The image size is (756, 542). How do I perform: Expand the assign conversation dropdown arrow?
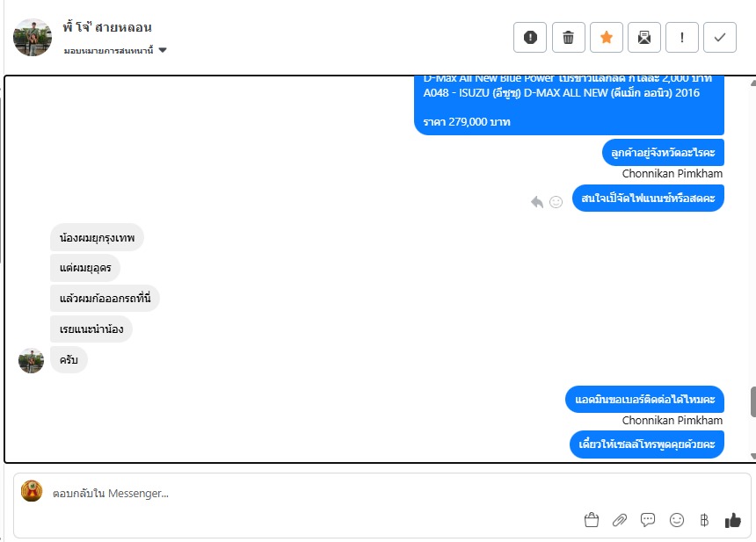tap(163, 50)
